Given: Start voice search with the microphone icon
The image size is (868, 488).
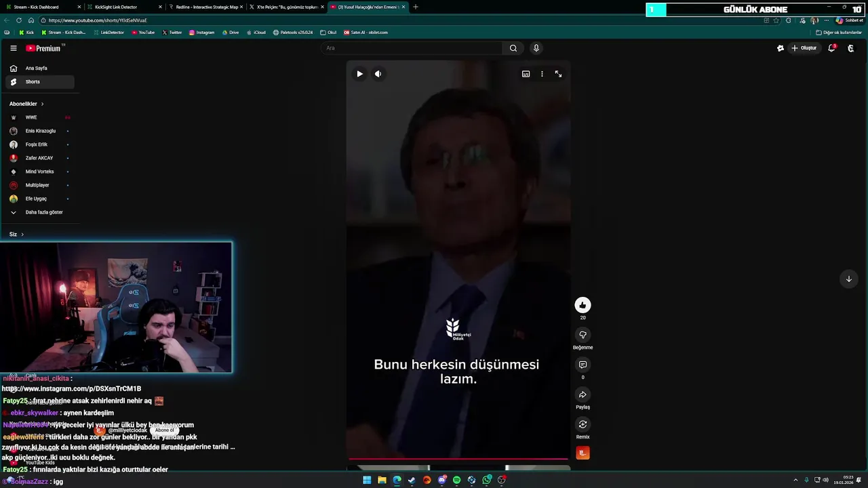Looking at the screenshot, I should (x=536, y=48).
